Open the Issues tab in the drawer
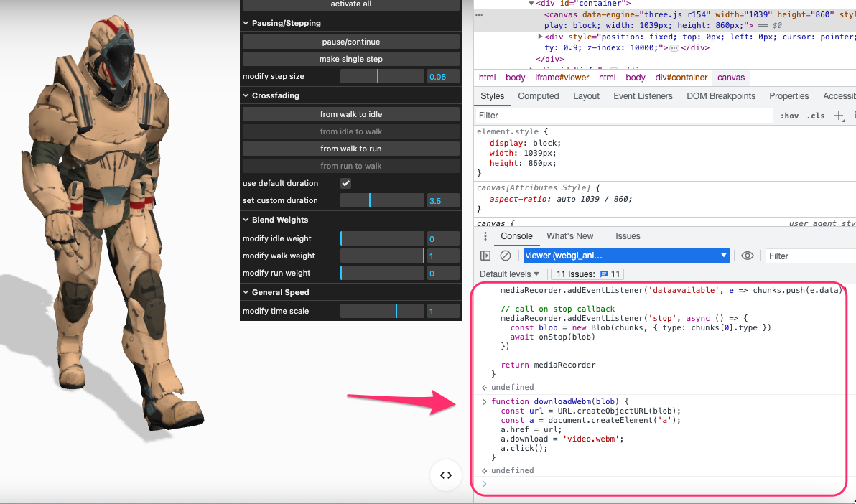 point(628,236)
